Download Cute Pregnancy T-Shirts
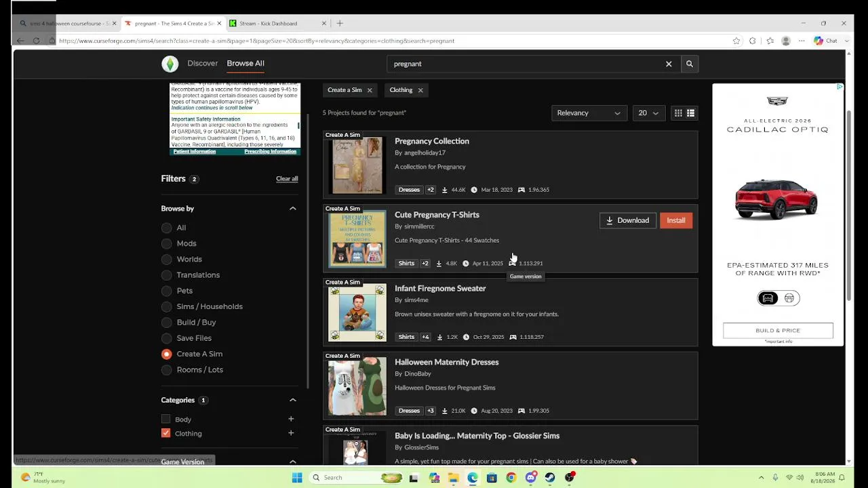This screenshot has height=488, width=868. click(x=628, y=220)
